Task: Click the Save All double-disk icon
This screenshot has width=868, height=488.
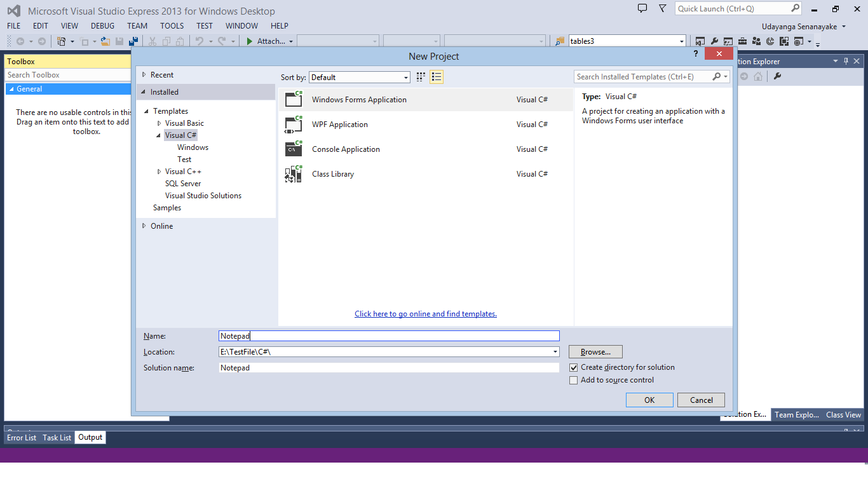Action: point(133,41)
